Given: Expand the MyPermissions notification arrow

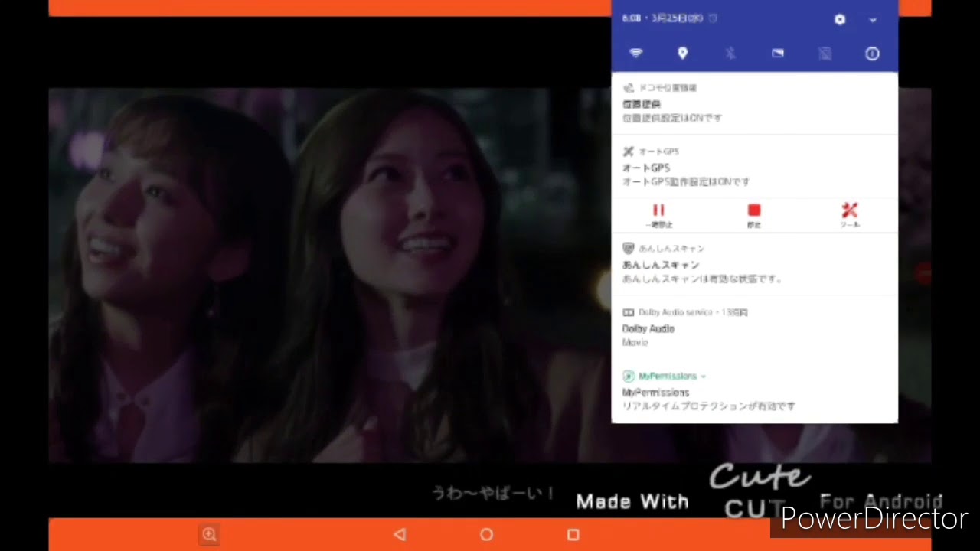Looking at the screenshot, I should click(x=703, y=377).
